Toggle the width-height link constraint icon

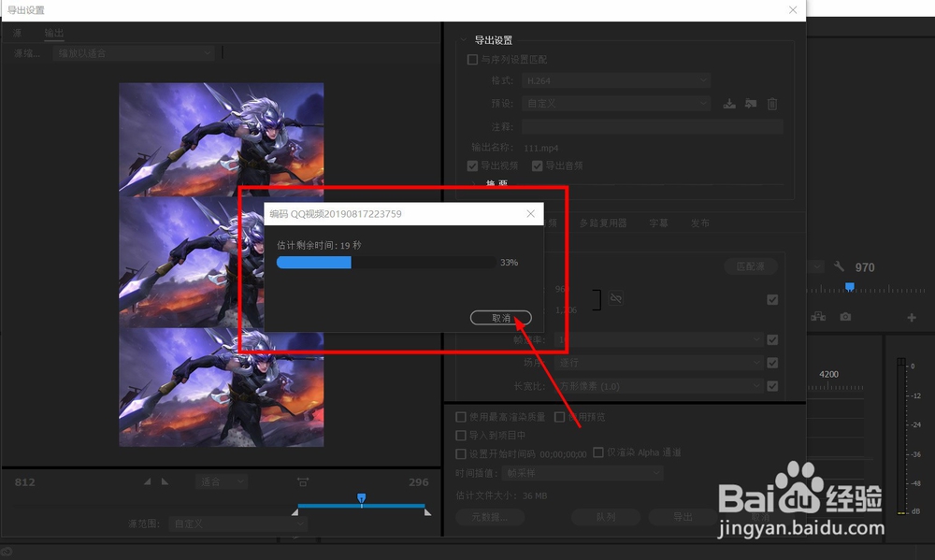point(616,297)
